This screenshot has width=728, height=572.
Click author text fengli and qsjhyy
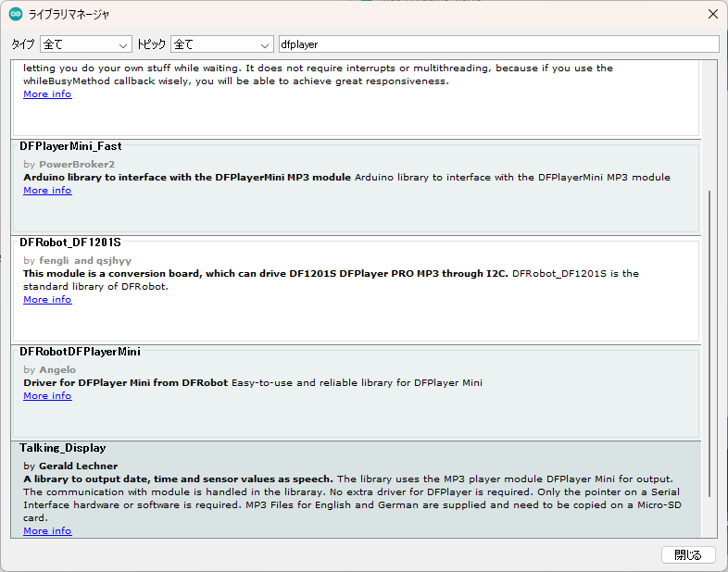tap(85, 261)
